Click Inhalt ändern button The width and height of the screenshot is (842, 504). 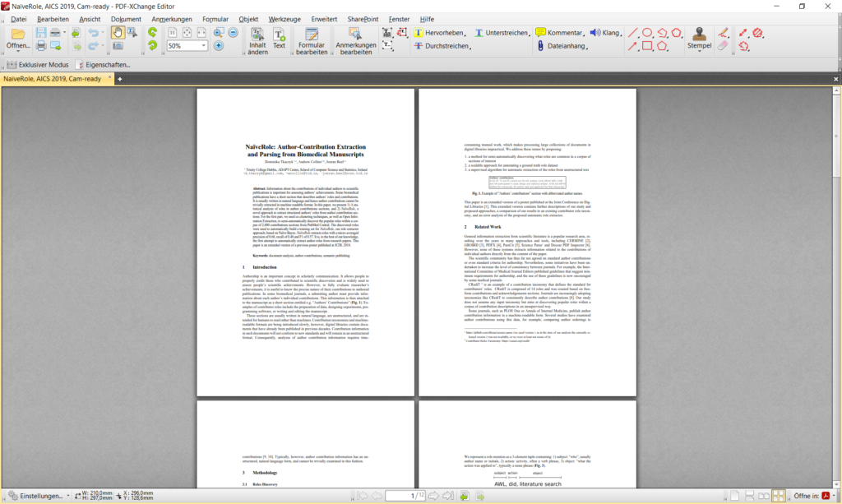tap(257, 41)
